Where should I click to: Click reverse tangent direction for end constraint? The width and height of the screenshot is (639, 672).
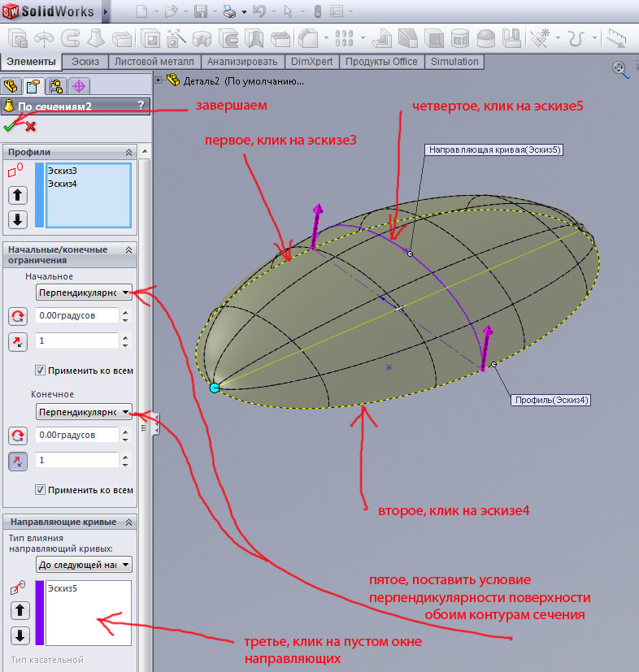tap(17, 461)
